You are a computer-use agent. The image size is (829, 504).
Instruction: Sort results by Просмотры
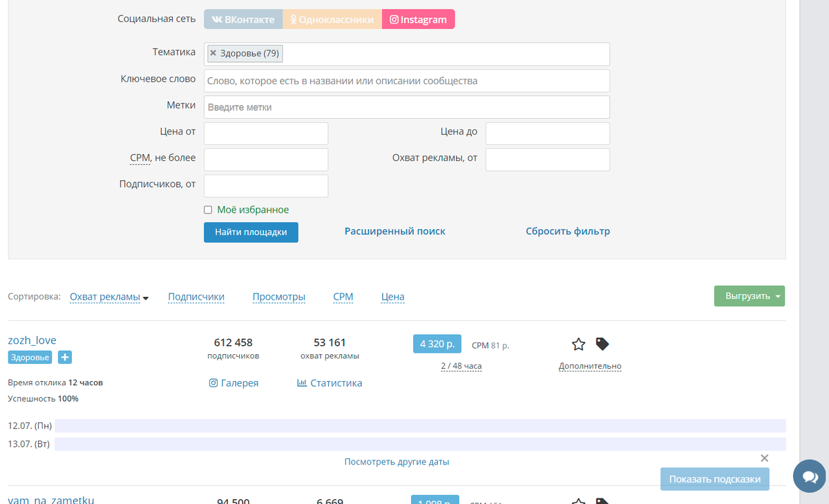pos(279,297)
